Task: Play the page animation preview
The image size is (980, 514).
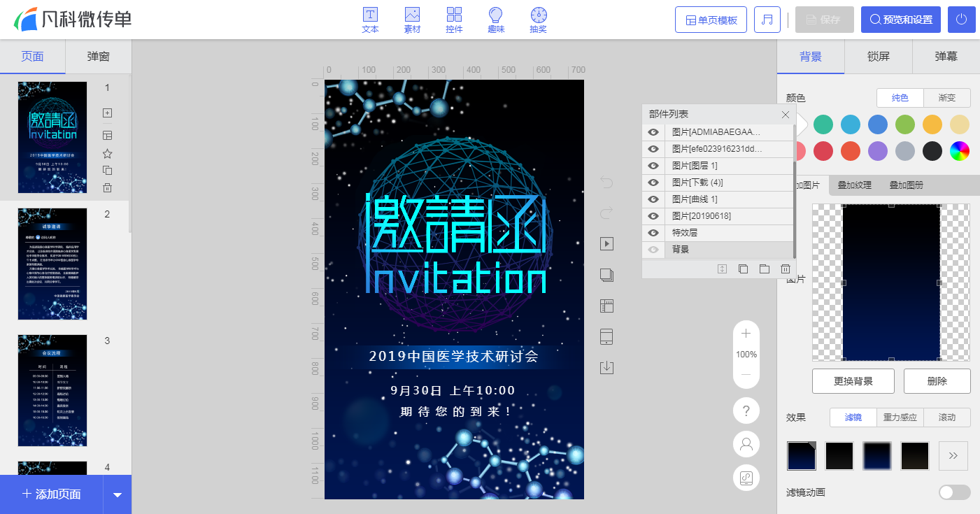Action: coord(606,243)
